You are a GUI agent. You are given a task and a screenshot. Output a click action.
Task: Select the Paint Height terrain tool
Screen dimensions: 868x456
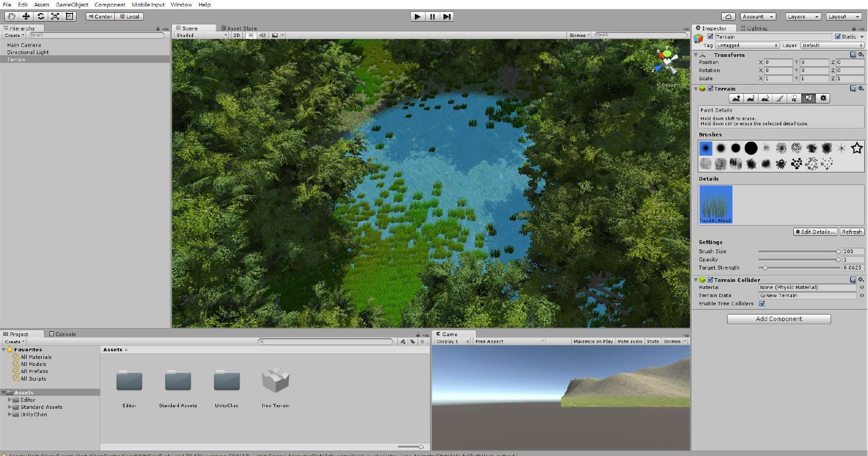tap(750, 98)
